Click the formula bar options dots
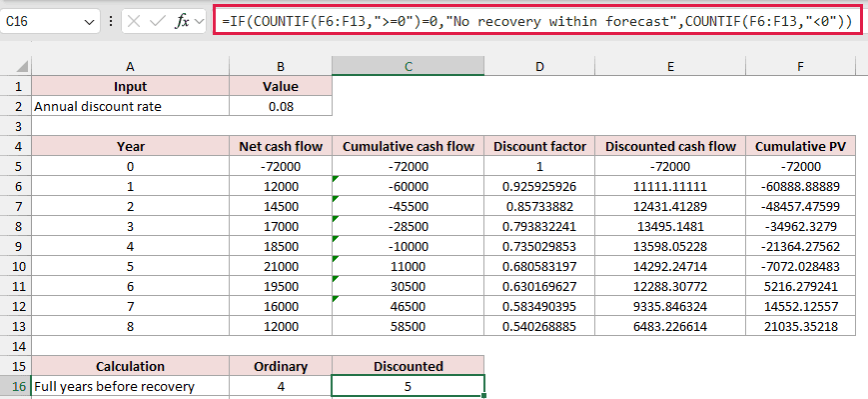 pyautogui.click(x=111, y=22)
